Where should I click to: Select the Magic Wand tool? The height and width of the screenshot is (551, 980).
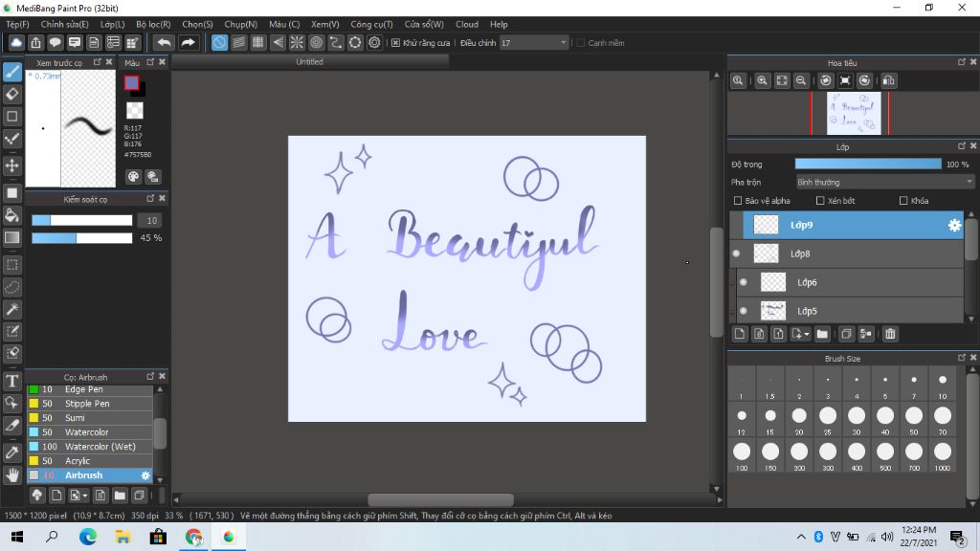pos(11,309)
